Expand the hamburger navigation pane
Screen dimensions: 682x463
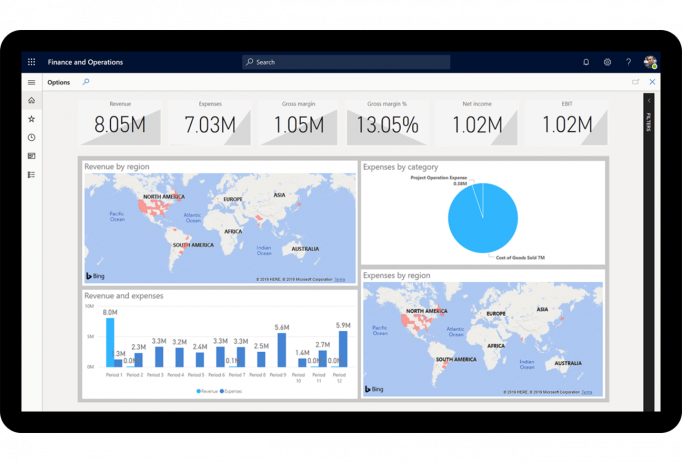click(x=31, y=82)
